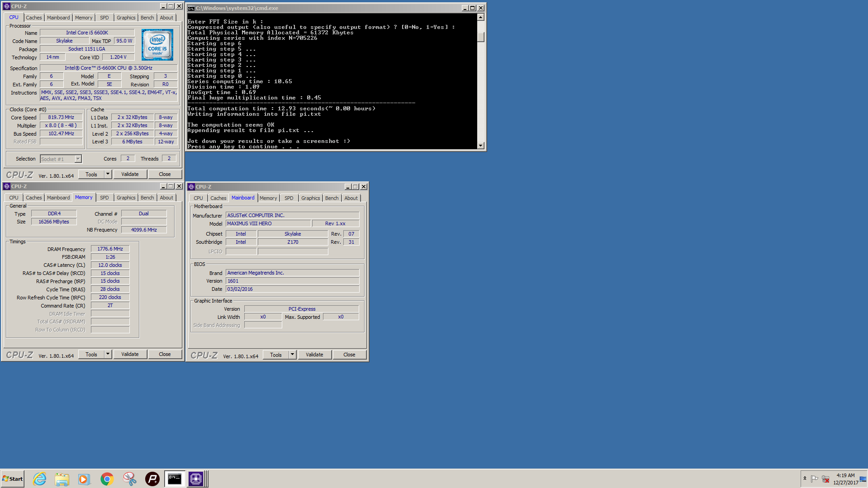Switch to Caches tab in CPU window

pos(34,18)
